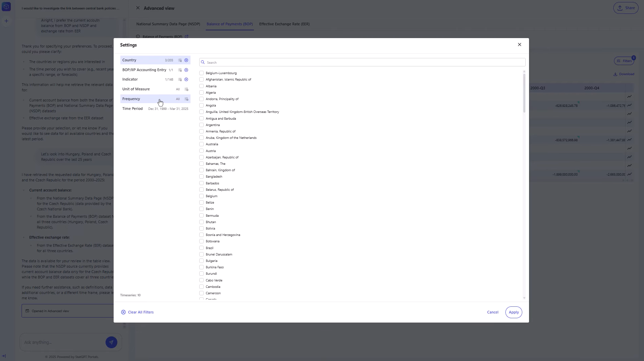Check the Albania checkbox
Viewport: 644px width, 361px height.
(202, 86)
